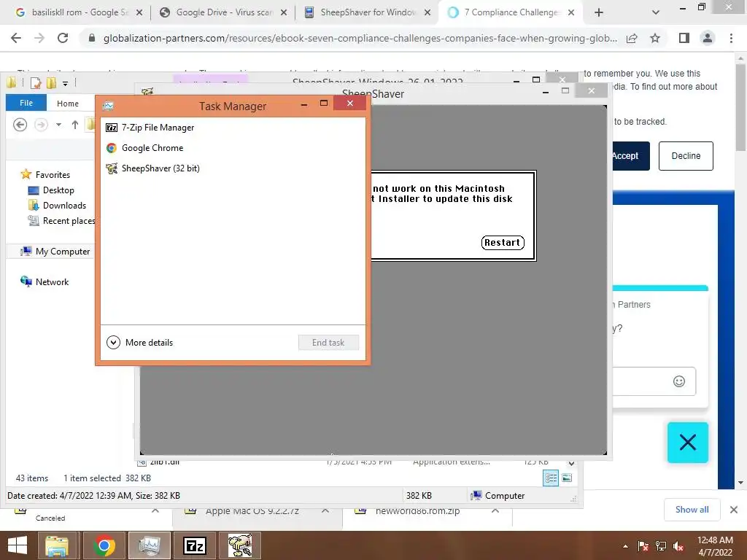Screen dimensions: 747x560
Task: Share this page icon in address bar
Action: 632,38
